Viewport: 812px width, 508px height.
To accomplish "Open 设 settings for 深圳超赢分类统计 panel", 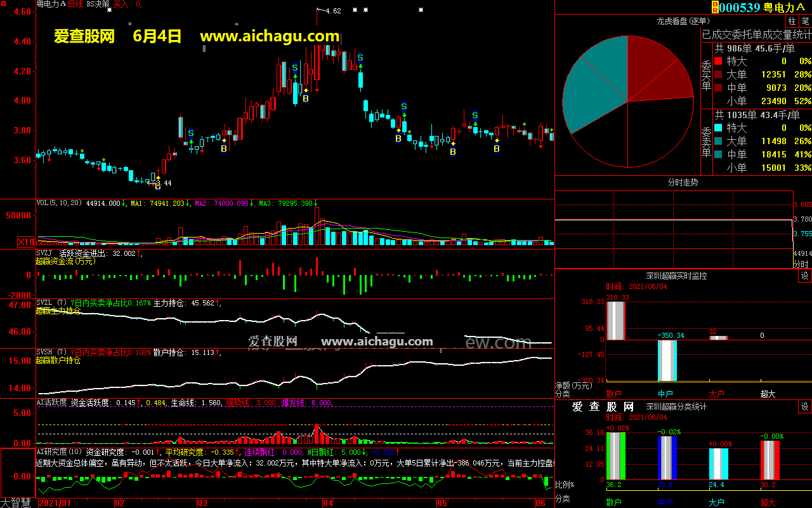I will tap(805, 407).
